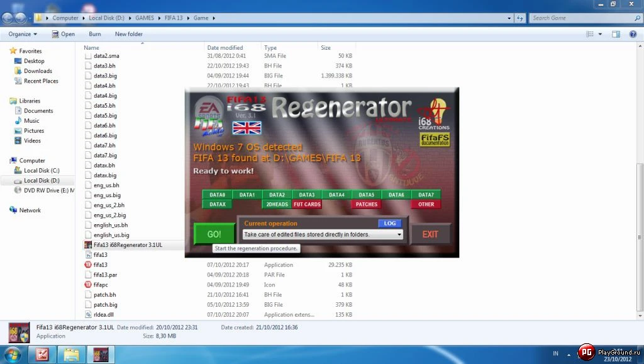This screenshot has width=644, height=364.
Task: Click New folder in the toolbar
Action: click(128, 34)
